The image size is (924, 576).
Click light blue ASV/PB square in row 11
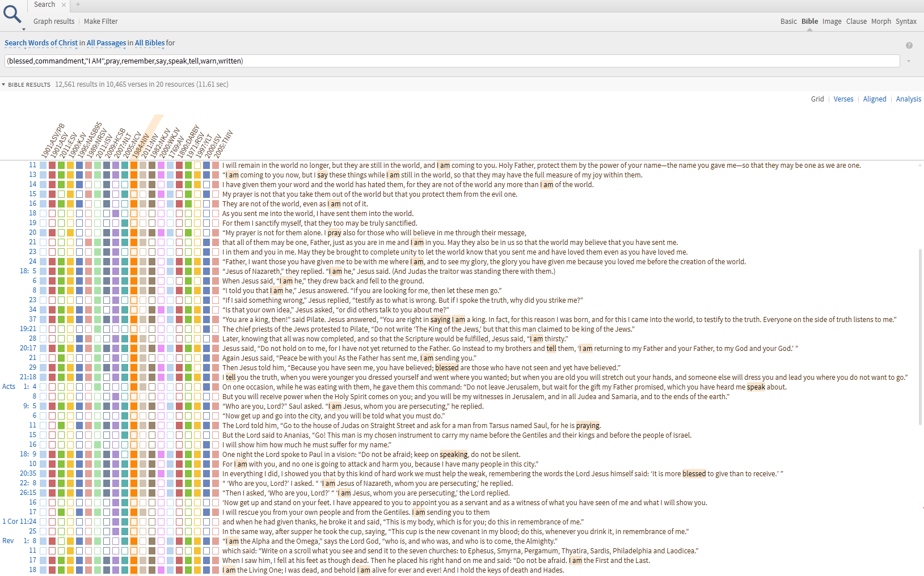coord(43,166)
